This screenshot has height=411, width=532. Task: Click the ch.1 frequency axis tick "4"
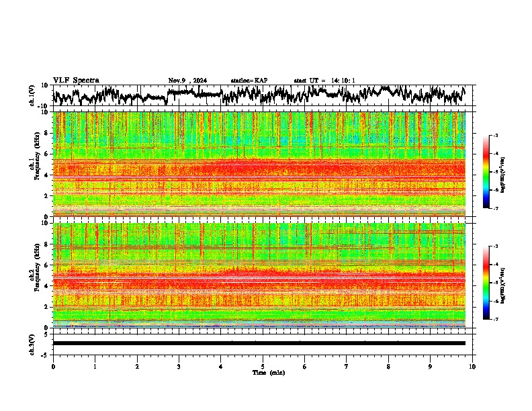tap(47, 175)
